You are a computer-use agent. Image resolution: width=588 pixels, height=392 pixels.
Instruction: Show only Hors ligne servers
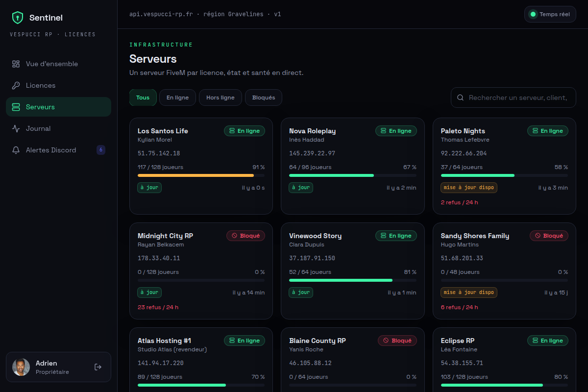(220, 98)
